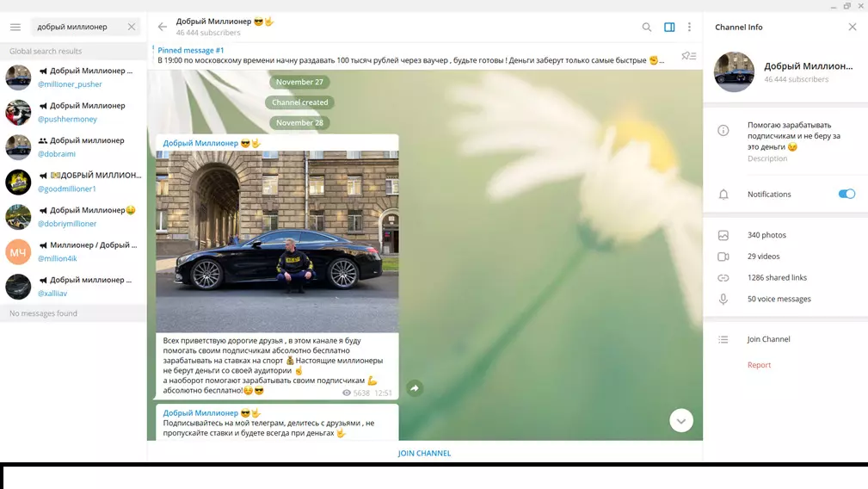
Task: Click the orange МЧ avatar
Action: pos(18,252)
